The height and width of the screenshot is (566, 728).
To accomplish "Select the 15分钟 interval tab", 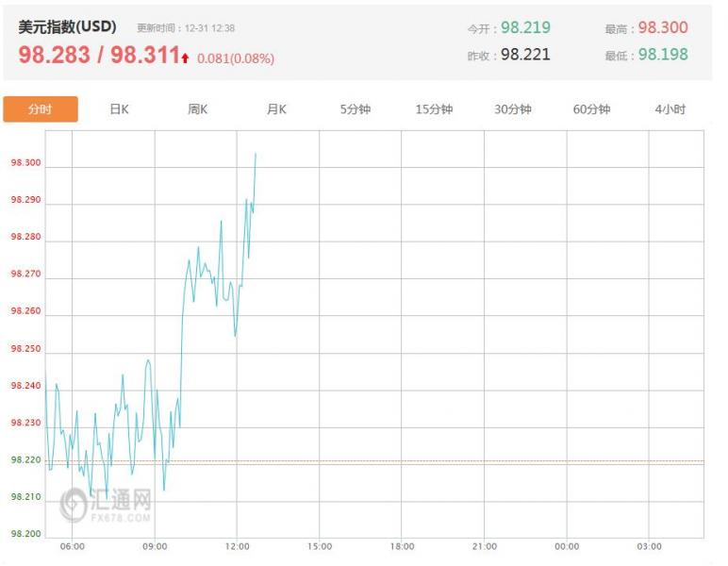I will coord(434,109).
